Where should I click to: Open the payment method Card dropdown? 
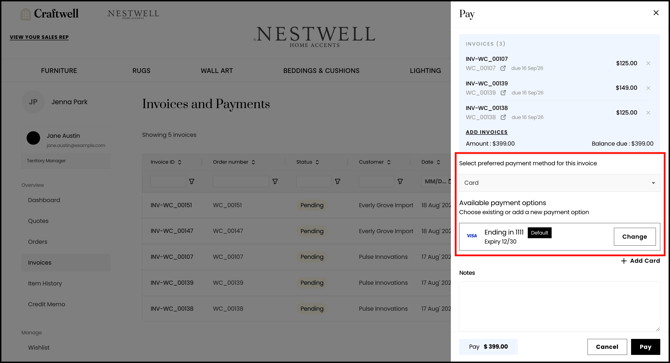tap(559, 183)
